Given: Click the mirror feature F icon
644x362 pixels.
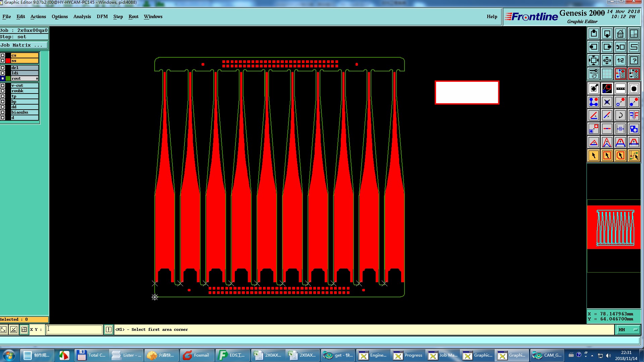Looking at the screenshot, I should click(x=634, y=115).
